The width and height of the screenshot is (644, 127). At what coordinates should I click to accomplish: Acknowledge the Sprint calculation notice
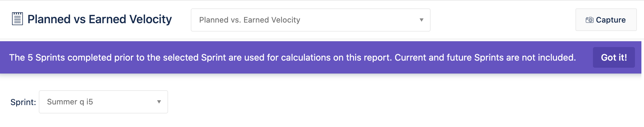614,57
